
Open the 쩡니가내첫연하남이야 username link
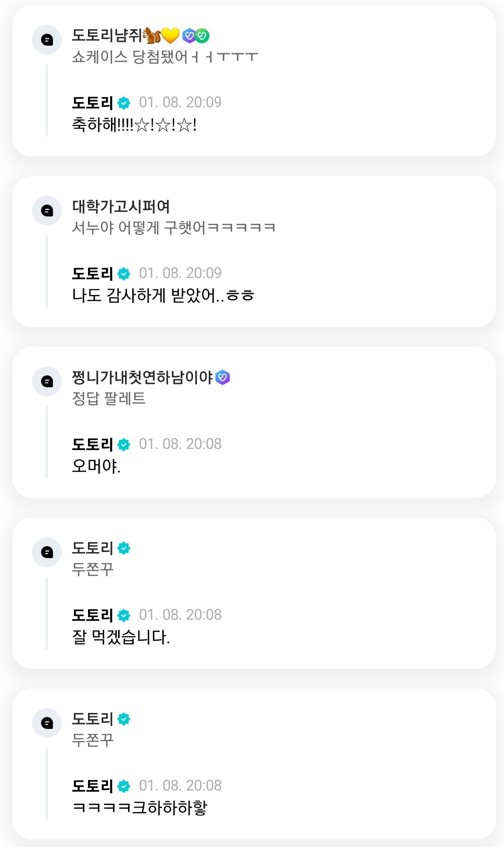(x=142, y=377)
